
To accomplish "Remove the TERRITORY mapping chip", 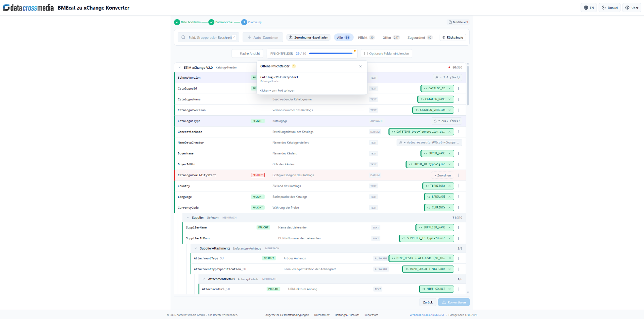I will pyautogui.click(x=450, y=186).
